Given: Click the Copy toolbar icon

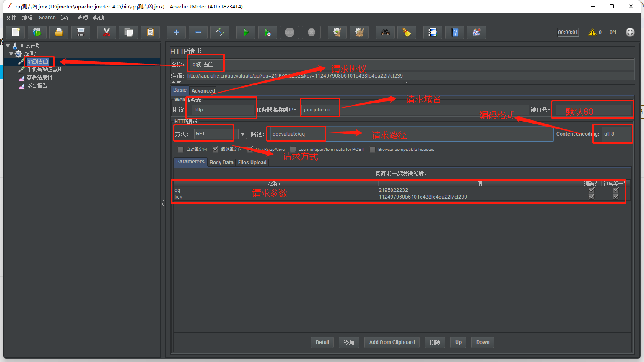Looking at the screenshot, I should (x=128, y=32).
